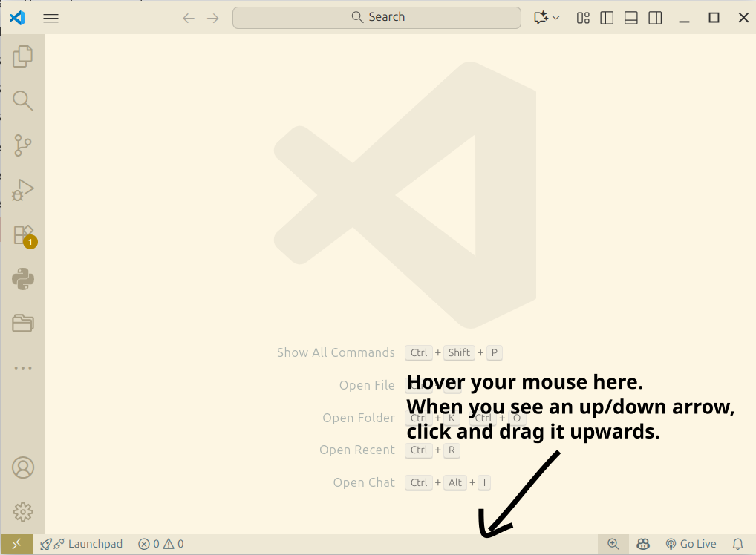Open the Search view in activity bar
This screenshot has height=555, width=756.
pos(23,101)
